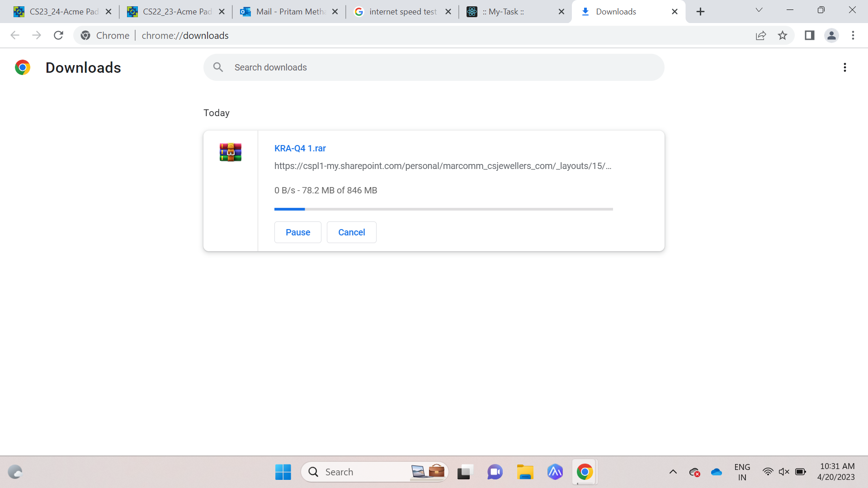Click muted volume speaker icon
The width and height of the screenshot is (868, 488).
(x=784, y=472)
